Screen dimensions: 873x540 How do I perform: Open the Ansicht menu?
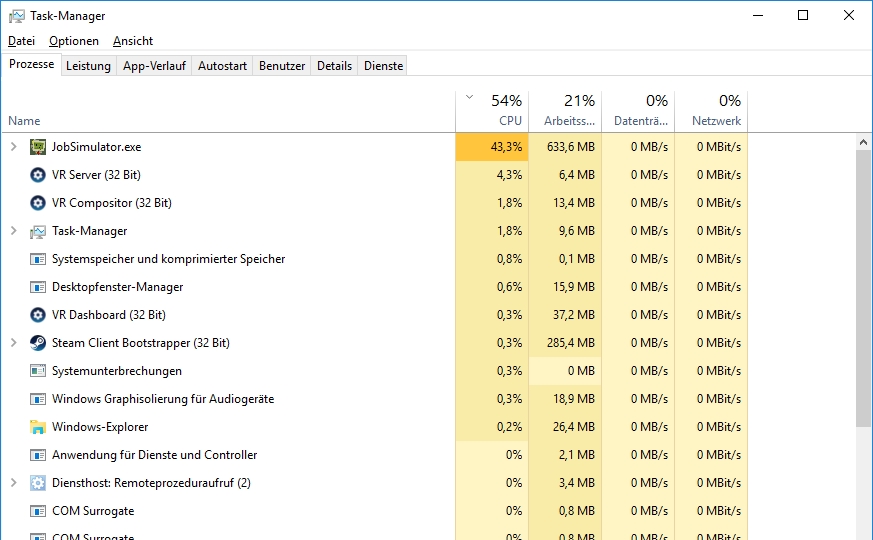tap(133, 41)
